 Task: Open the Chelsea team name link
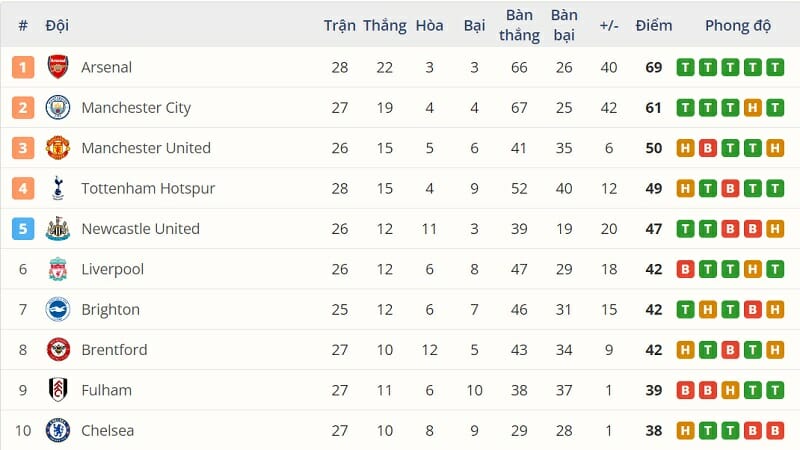(x=107, y=431)
